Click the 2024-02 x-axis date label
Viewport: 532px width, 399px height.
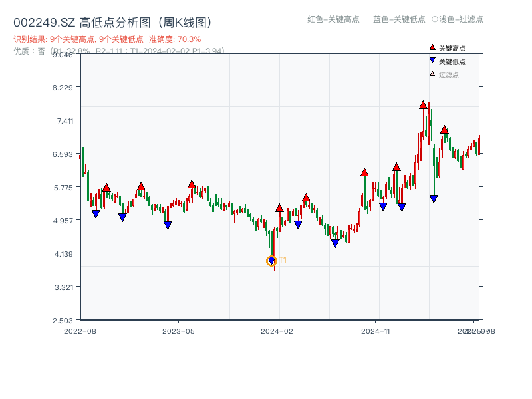point(277,331)
